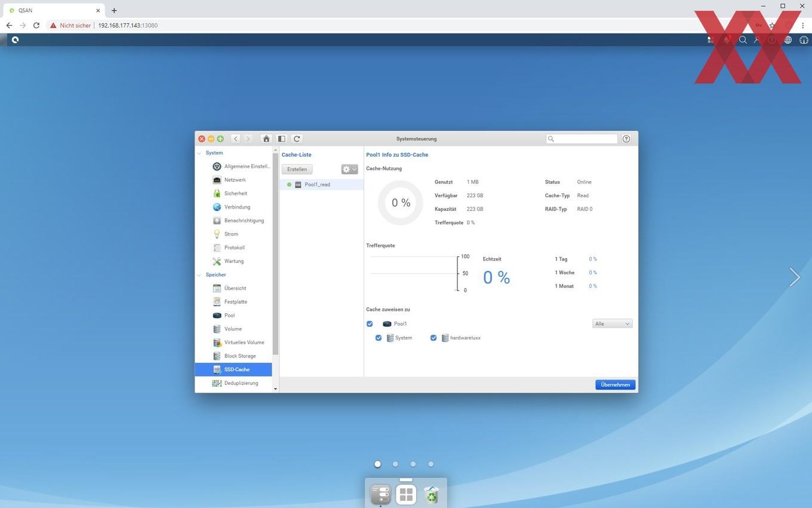
Task: Switch to fourth desktop page dot
Action: (430, 464)
